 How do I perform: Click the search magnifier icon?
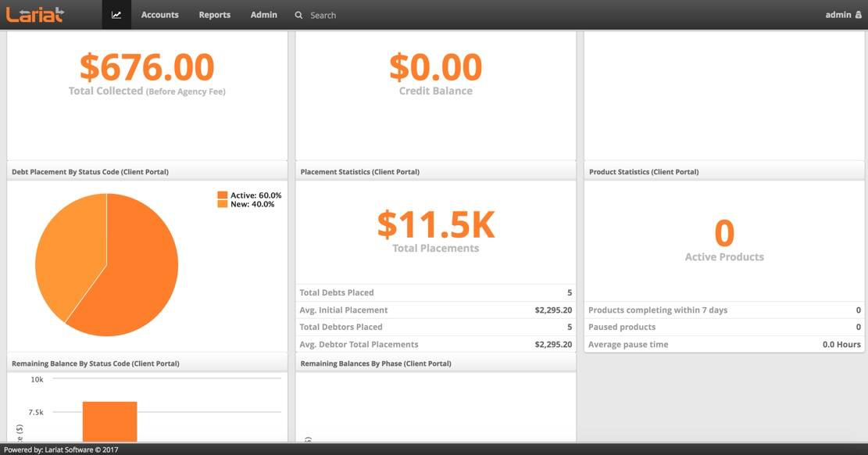tap(298, 14)
